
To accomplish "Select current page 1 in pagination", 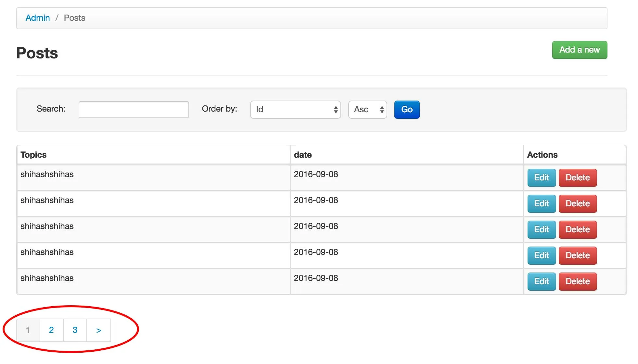I will click(28, 330).
